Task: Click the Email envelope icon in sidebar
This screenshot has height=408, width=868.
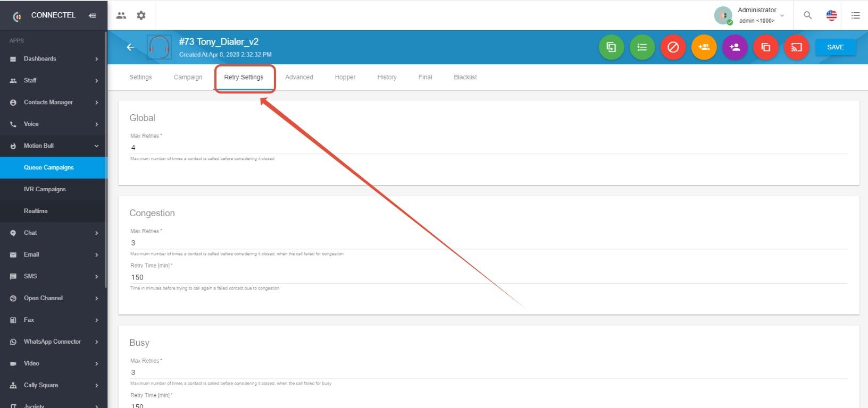Action: tap(13, 255)
